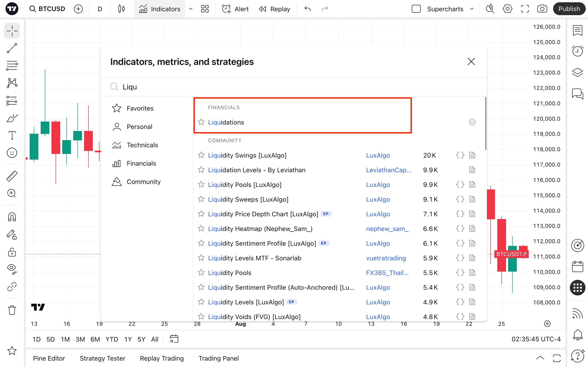
Task: Click the trash Remove objects icon
Action: 12,310
